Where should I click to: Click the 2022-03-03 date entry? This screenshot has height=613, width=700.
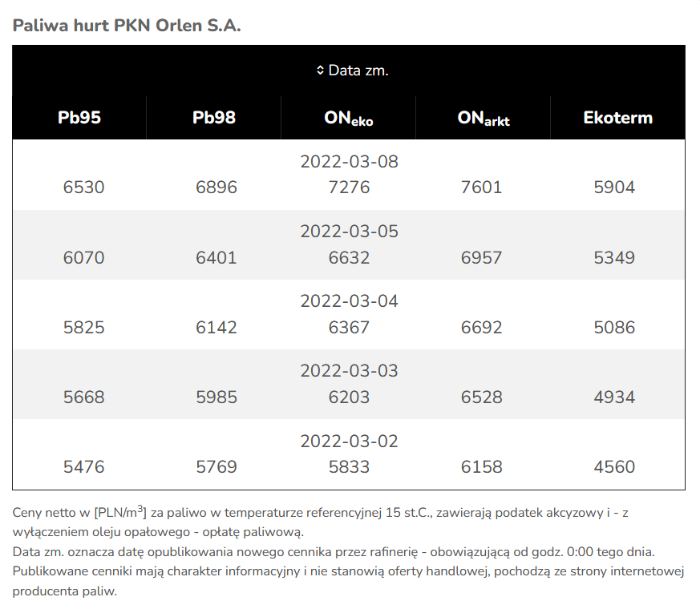point(349,371)
